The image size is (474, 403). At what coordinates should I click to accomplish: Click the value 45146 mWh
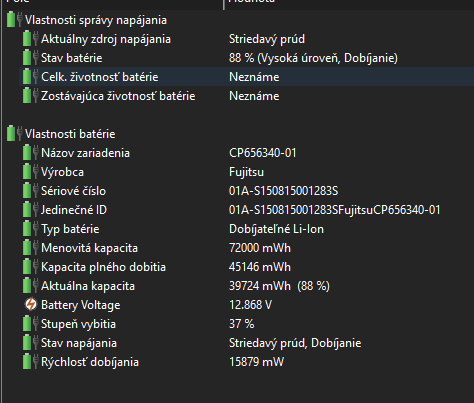coord(260,267)
